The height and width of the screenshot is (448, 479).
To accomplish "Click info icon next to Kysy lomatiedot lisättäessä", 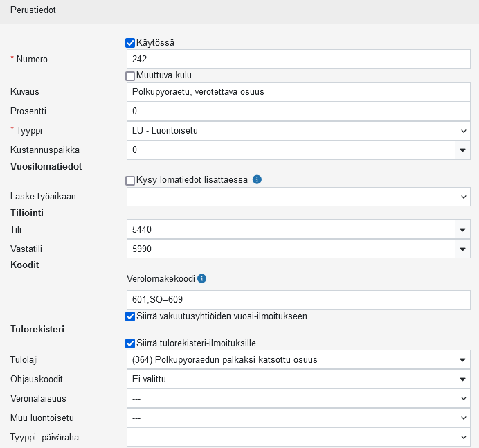I will [257, 180].
